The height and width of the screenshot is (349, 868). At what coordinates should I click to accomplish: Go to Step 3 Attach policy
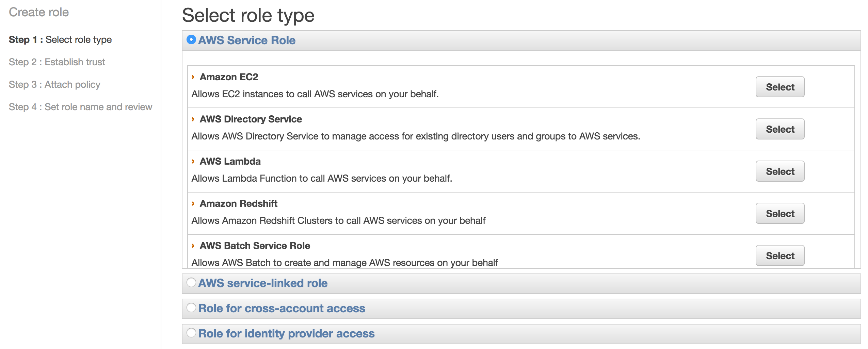[x=54, y=85]
